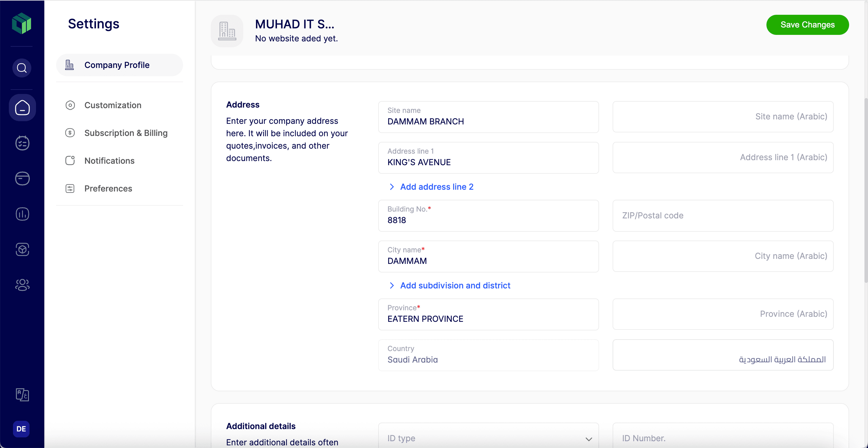Image resolution: width=868 pixels, height=448 pixels.
Task: Click the Province (Arabic) field
Action: (x=723, y=314)
